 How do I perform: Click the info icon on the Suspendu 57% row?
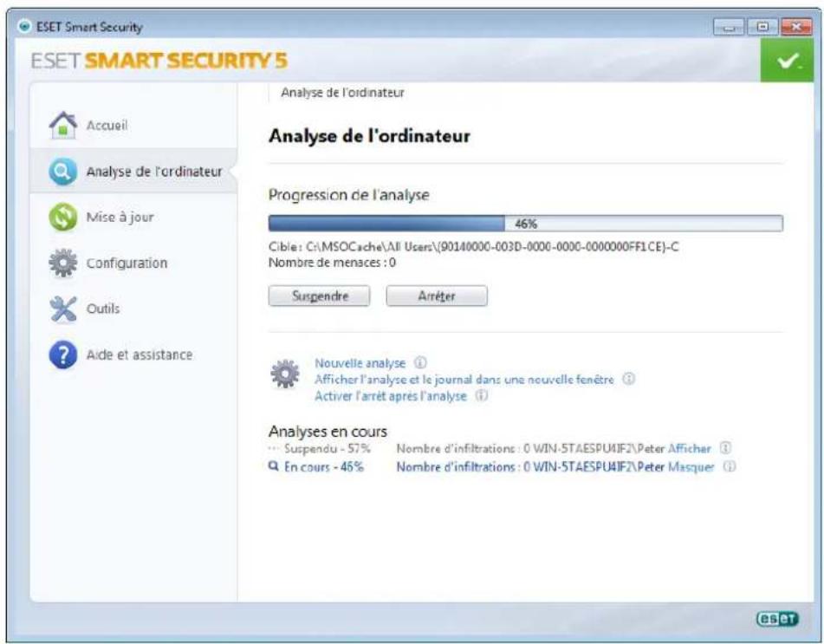pos(725,448)
